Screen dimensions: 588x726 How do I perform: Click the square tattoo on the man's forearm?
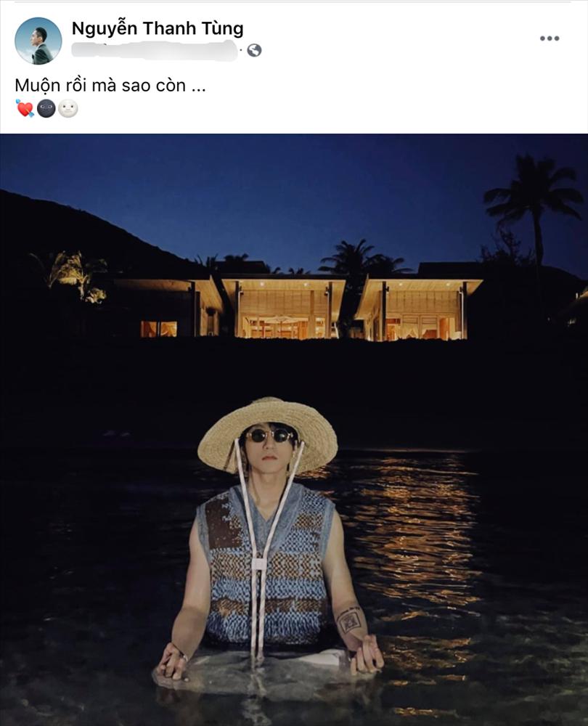pyautogui.click(x=351, y=621)
